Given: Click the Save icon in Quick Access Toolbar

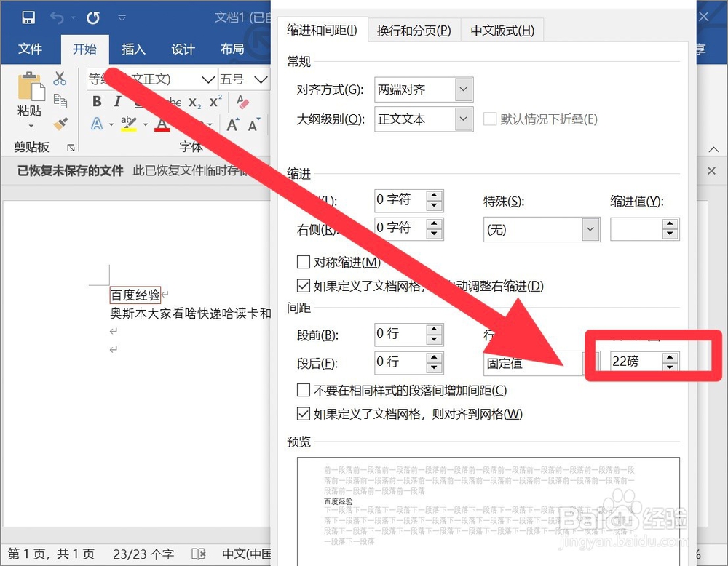Looking at the screenshot, I should click(x=30, y=17).
